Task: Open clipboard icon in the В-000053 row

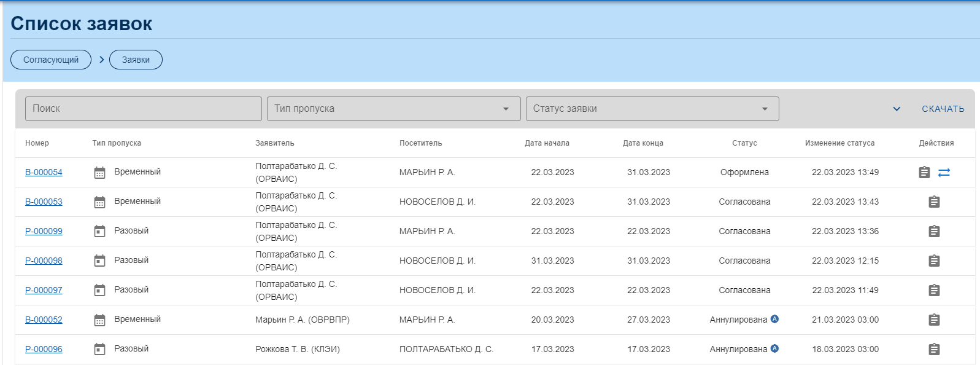Action: tap(934, 202)
